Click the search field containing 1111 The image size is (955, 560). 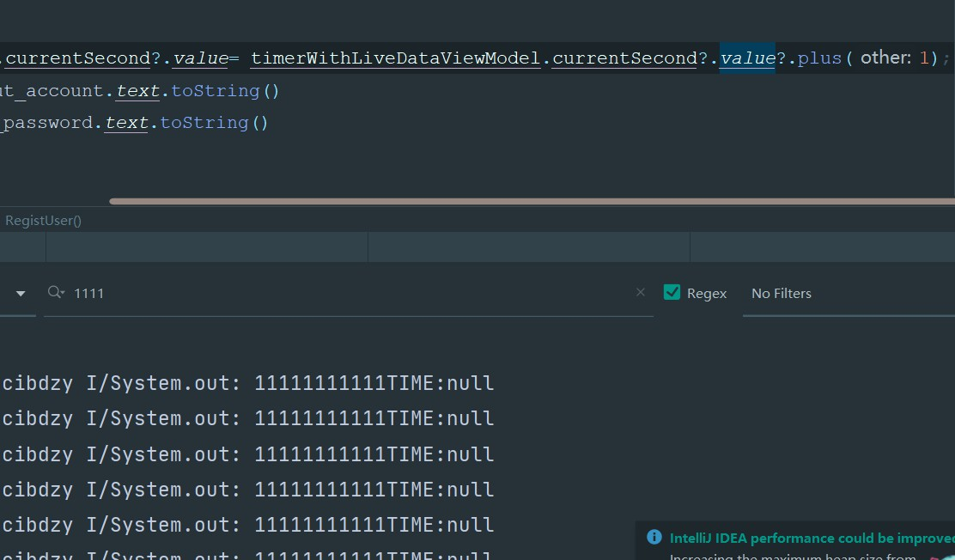[344, 294]
